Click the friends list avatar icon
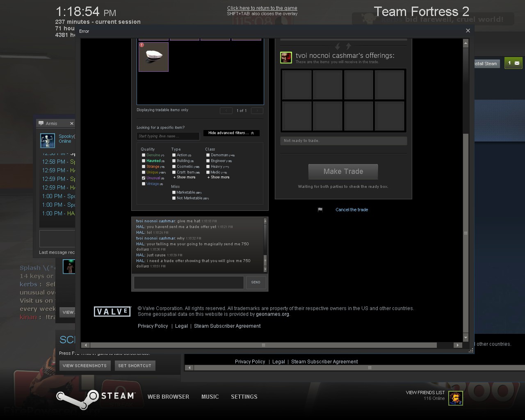Screen dimensions: 525x420 click(455, 398)
